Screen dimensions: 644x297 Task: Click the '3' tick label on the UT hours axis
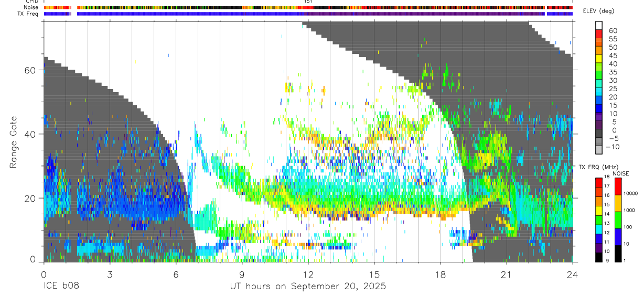pos(110,273)
